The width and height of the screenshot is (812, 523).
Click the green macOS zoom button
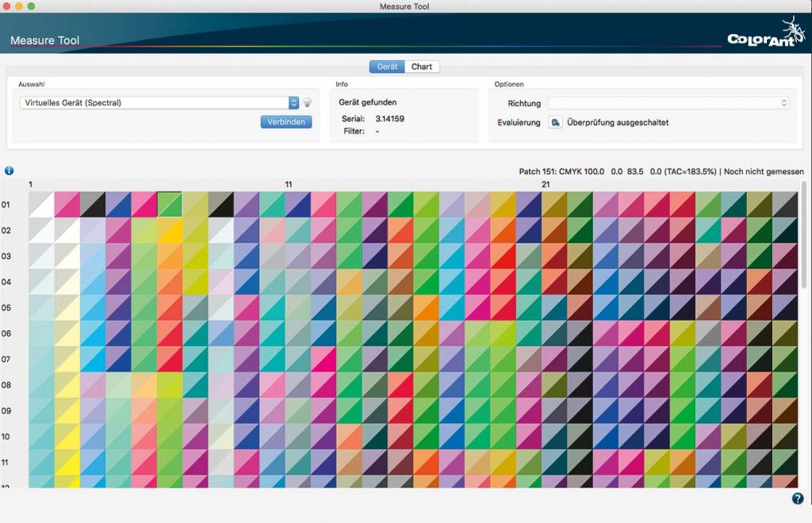point(32,6)
